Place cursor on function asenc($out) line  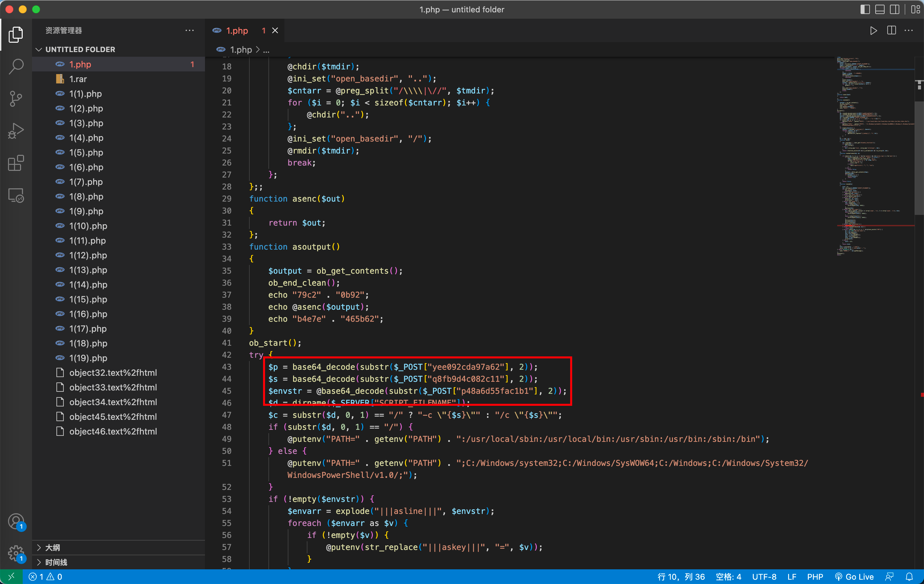click(x=297, y=199)
